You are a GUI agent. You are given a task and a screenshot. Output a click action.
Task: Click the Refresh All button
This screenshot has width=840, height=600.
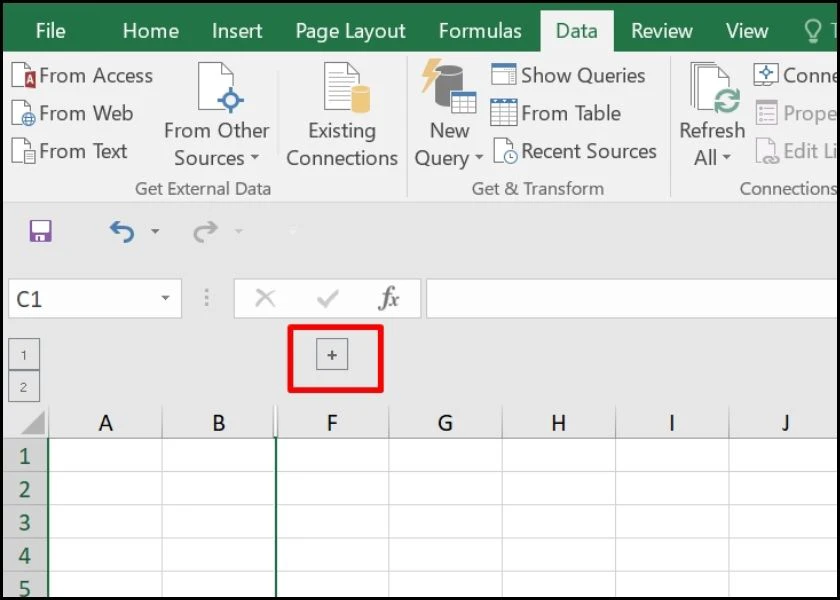(x=712, y=116)
